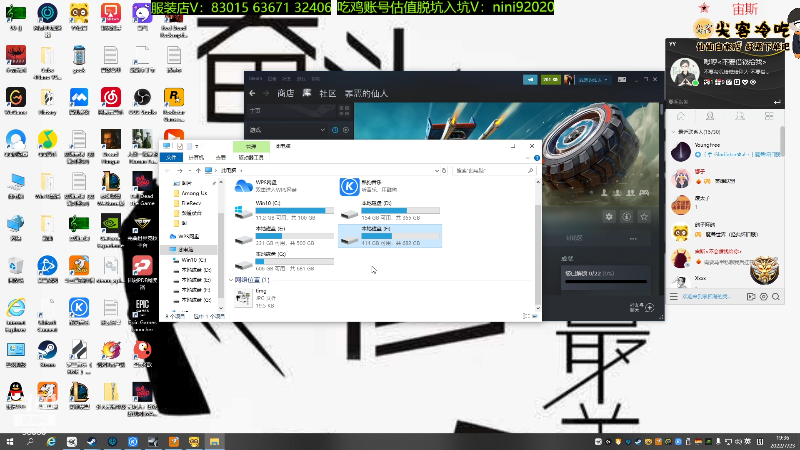800x450 pixels.
Task: Open the Steam announcements megaphone button
Action: click(530, 80)
